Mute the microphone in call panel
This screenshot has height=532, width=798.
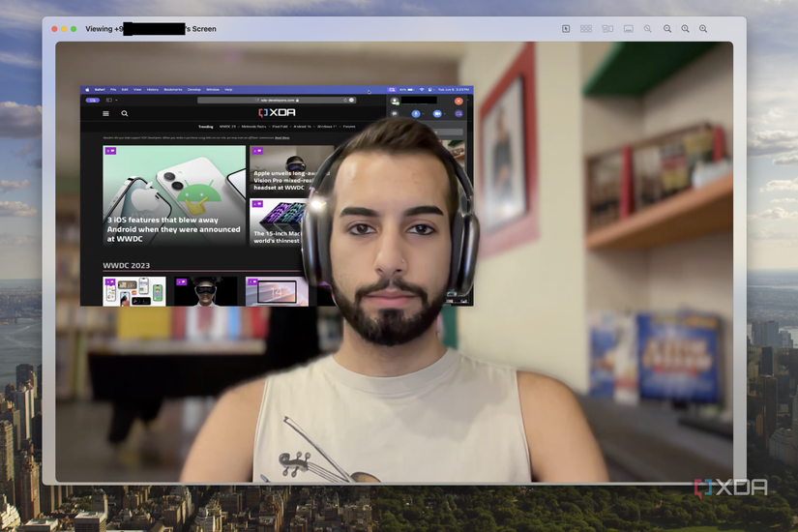(416, 113)
